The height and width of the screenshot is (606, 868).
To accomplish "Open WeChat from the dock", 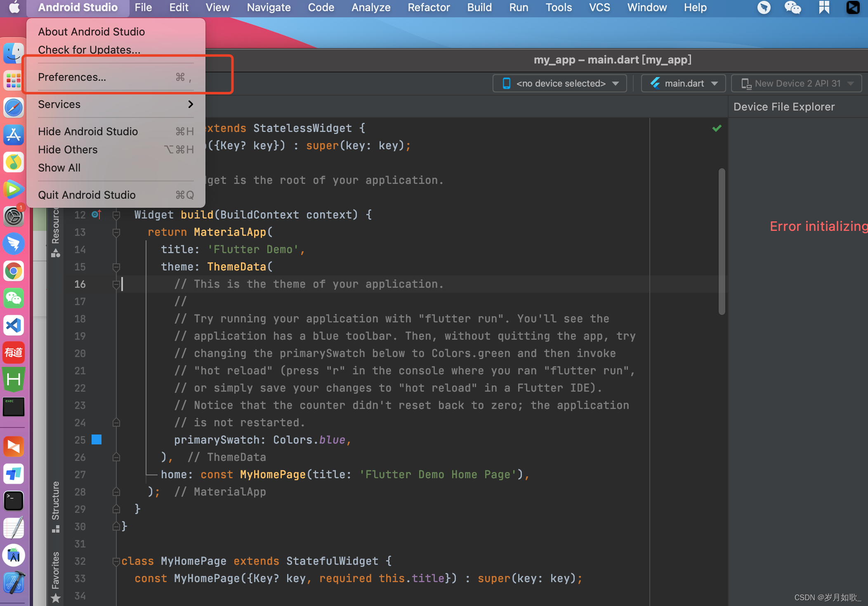I will tap(14, 298).
